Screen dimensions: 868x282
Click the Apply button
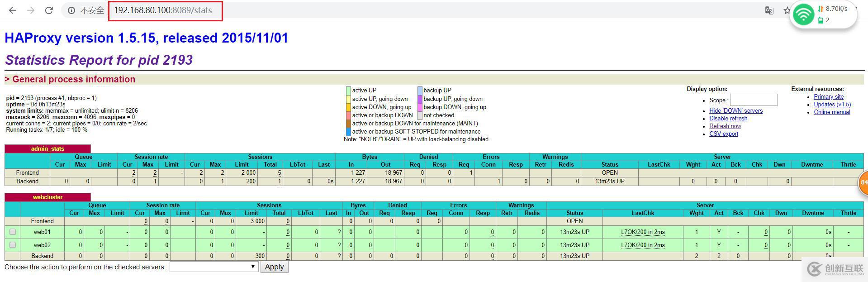(x=274, y=267)
